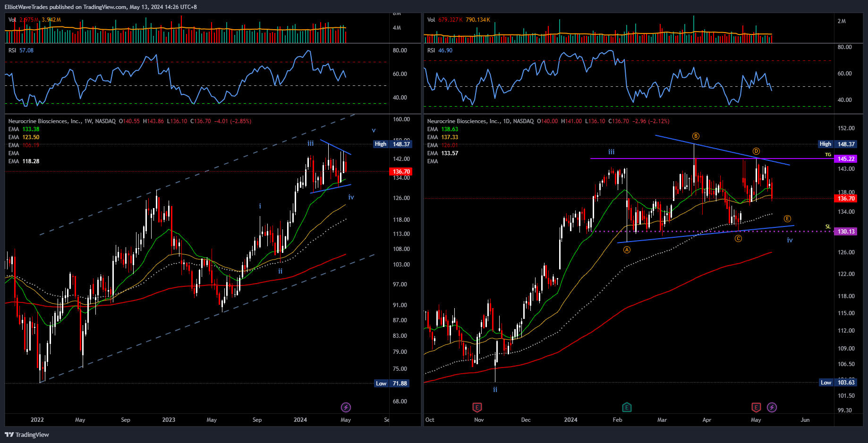Image resolution: width=868 pixels, height=443 pixels.
Task: Click the TradingView logo at bottom left
Action: [27, 435]
